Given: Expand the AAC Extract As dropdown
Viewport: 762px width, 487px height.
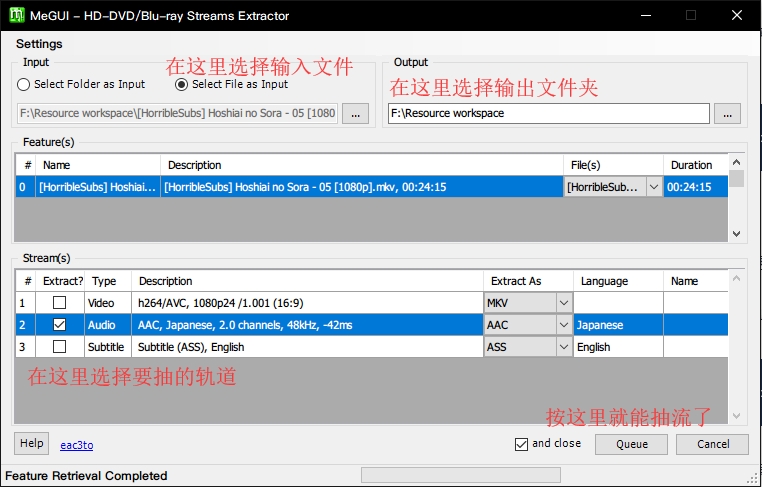Looking at the screenshot, I should tap(563, 325).
